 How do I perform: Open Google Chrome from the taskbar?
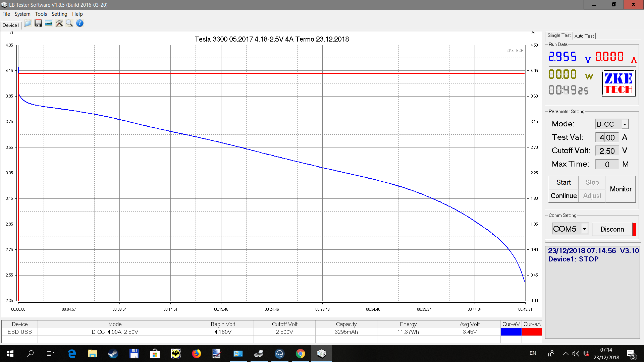(x=301, y=354)
